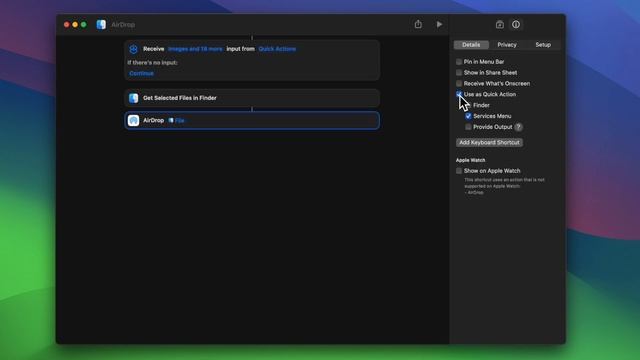Switch to the Privacy tab
640x360 pixels.
507,45
